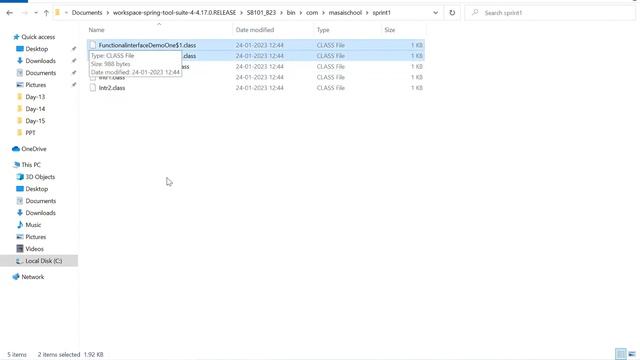640x360 pixels.
Task: Open pinned Downloads under Quick access
Action: pyautogui.click(x=40, y=61)
